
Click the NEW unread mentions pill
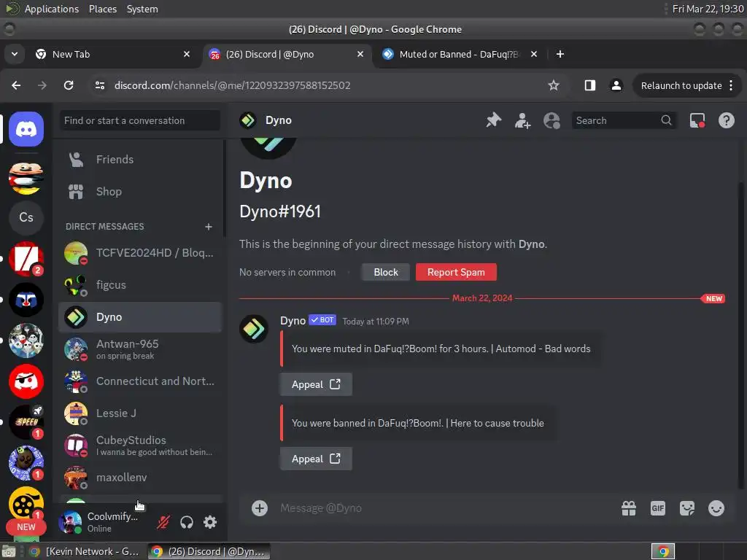[x=26, y=527]
